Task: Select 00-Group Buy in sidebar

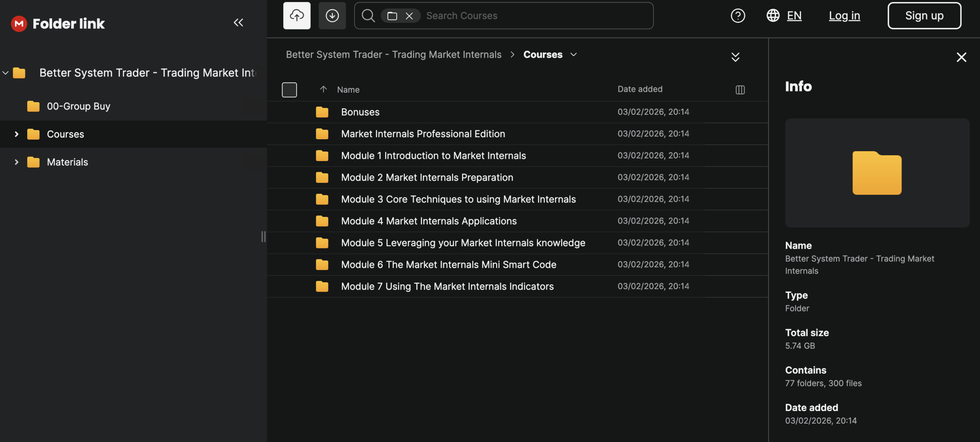Action: [78, 106]
